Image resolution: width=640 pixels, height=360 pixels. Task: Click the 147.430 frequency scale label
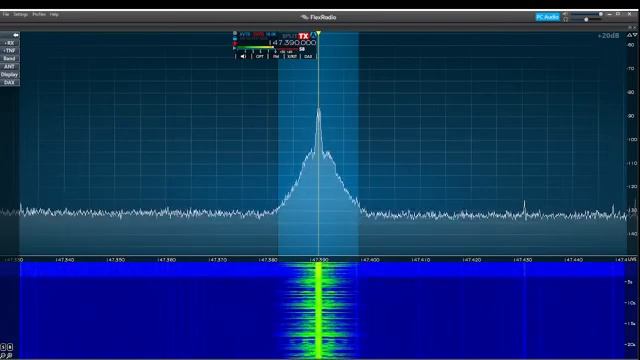522,260
